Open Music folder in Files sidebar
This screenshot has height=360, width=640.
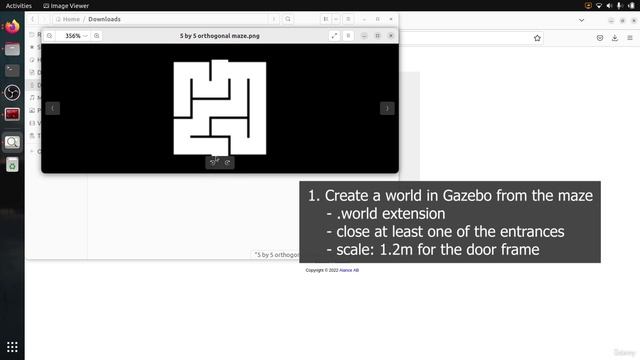coord(35,98)
